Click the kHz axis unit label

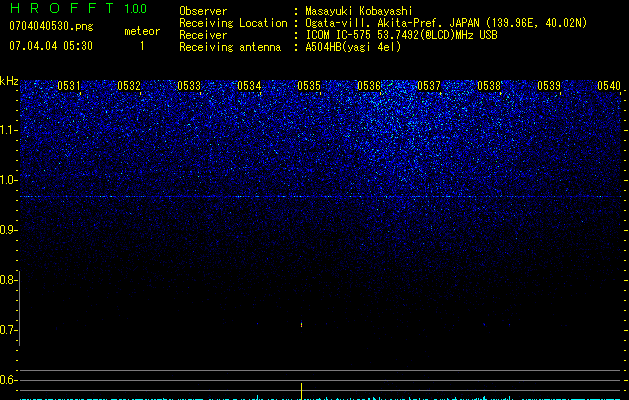[x=9, y=81]
